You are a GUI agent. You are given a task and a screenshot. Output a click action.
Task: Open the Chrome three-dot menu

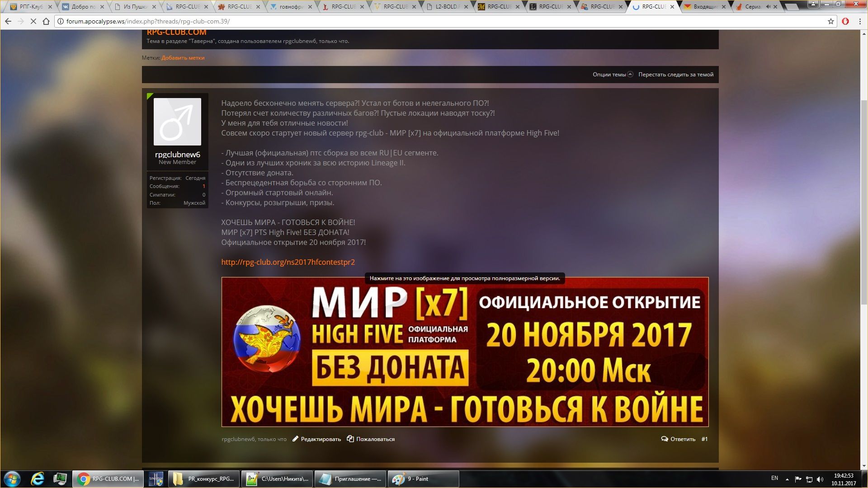(860, 21)
